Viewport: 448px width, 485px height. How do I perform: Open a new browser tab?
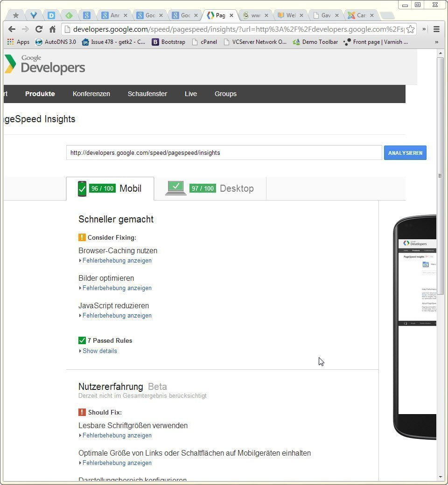pyautogui.click(x=387, y=15)
